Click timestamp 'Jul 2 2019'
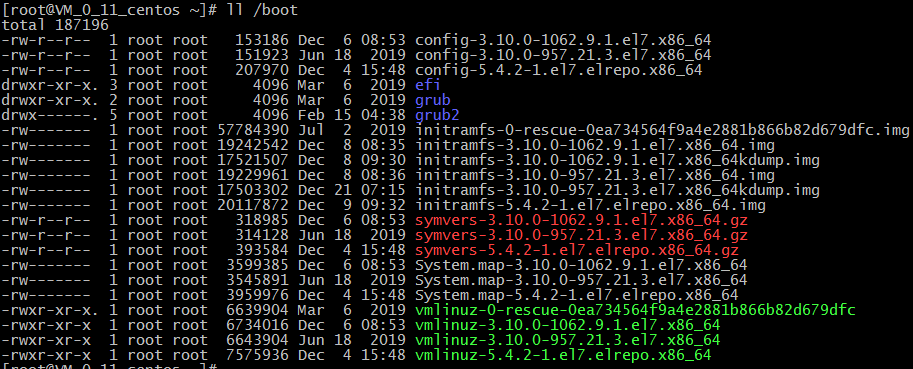This screenshot has width=913, height=369. (x=352, y=130)
